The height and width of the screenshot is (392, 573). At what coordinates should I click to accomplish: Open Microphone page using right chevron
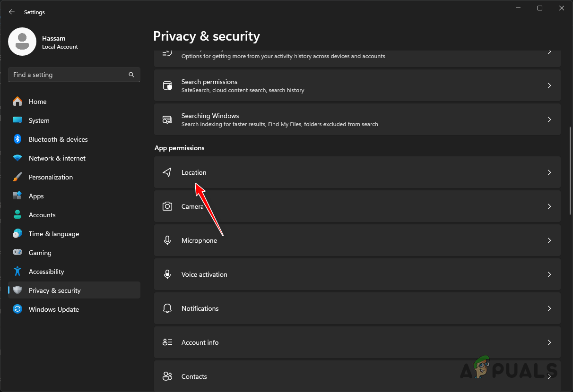[549, 240]
